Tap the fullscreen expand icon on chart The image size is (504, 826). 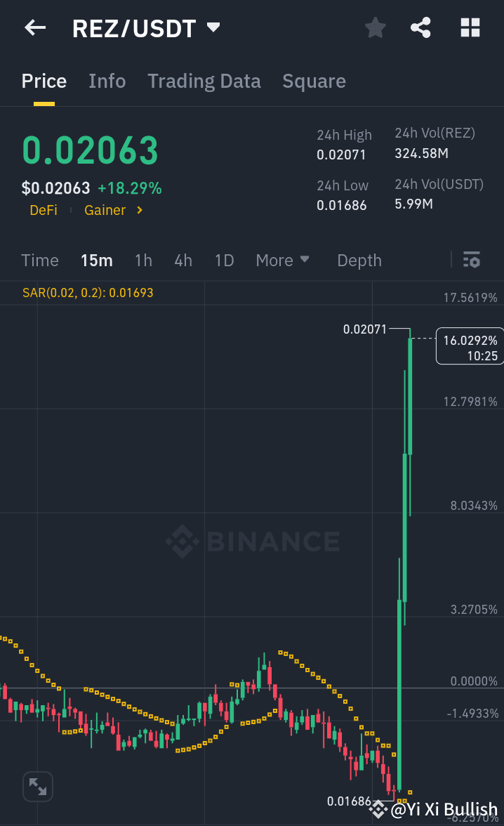[38, 787]
